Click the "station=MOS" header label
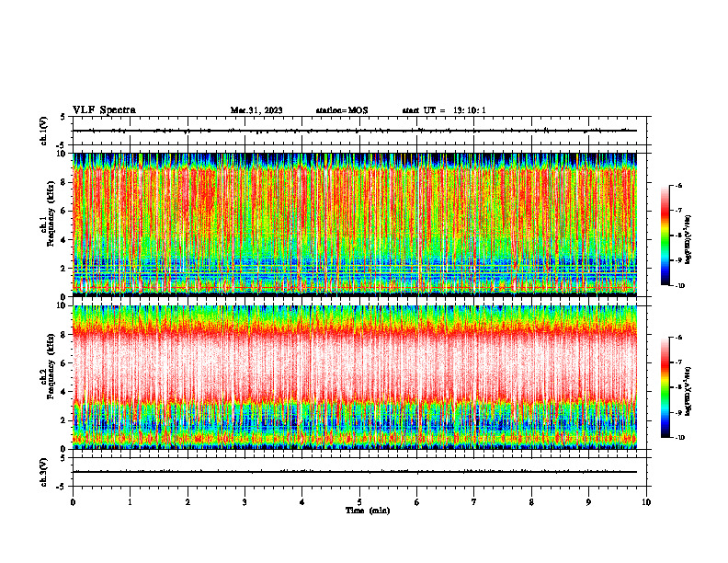The height and width of the screenshot is (563, 728). tap(342, 110)
